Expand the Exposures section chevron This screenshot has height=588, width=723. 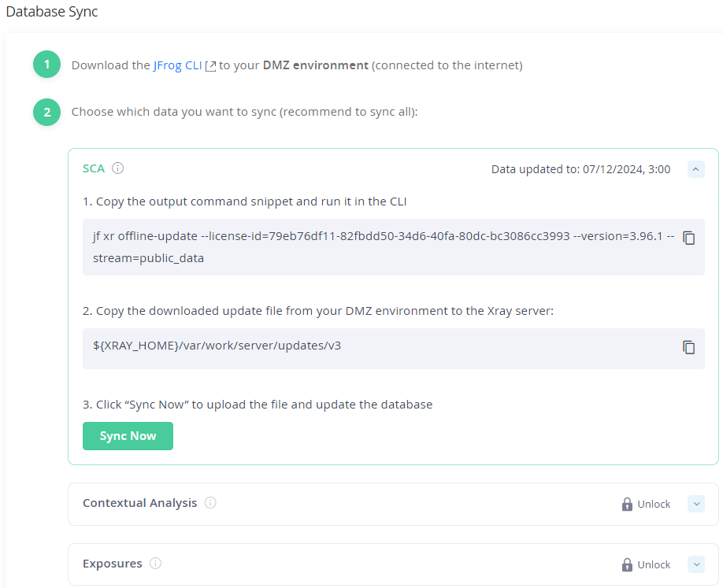pos(696,564)
